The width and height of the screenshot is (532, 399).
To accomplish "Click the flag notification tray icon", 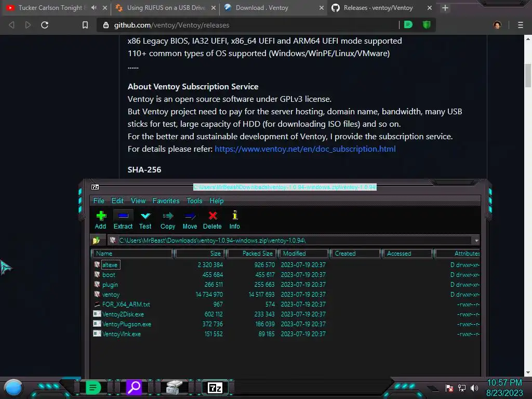I will coord(449,388).
